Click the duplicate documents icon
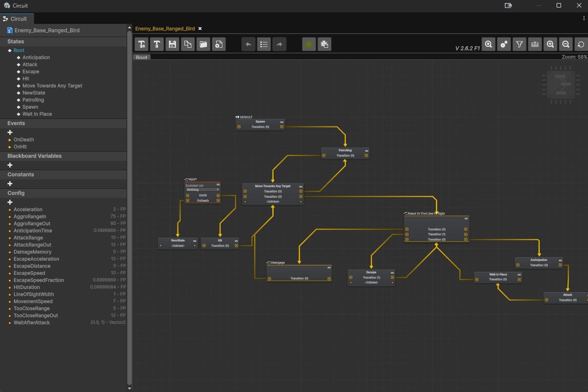This screenshot has height=392, width=588. pos(188,44)
